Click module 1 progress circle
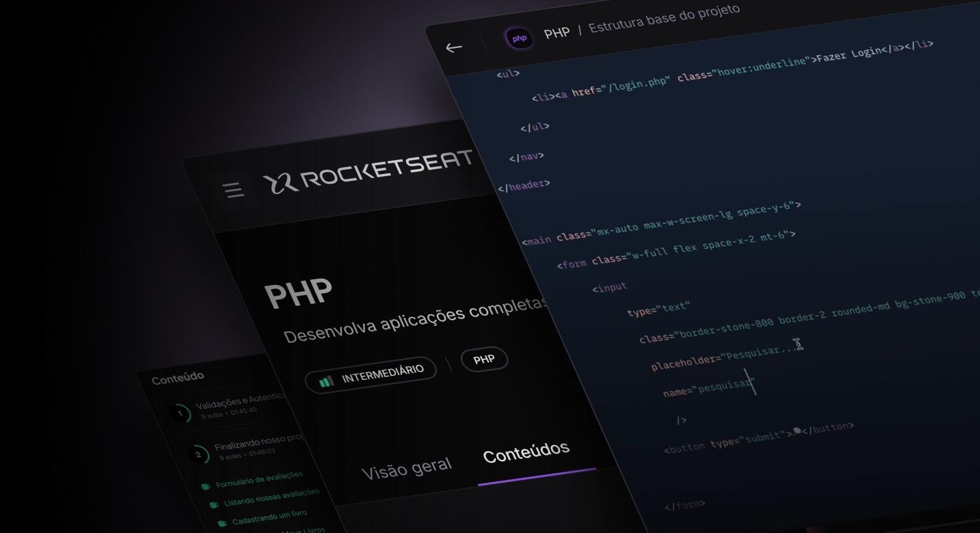Image resolution: width=980 pixels, height=533 pixels. (180, 413)
